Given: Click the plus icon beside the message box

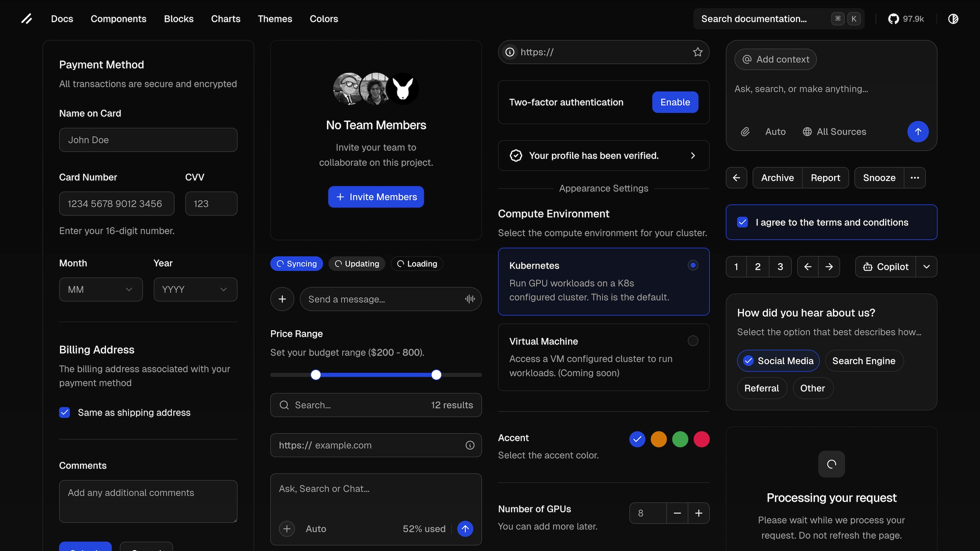Looking at the screenshot, I should tap(282, 299).
